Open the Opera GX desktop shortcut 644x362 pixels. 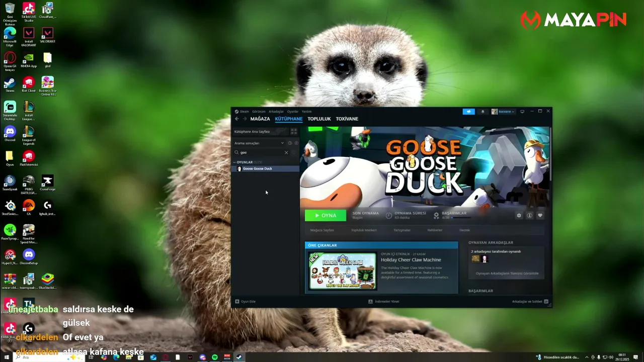pos(10,61)
